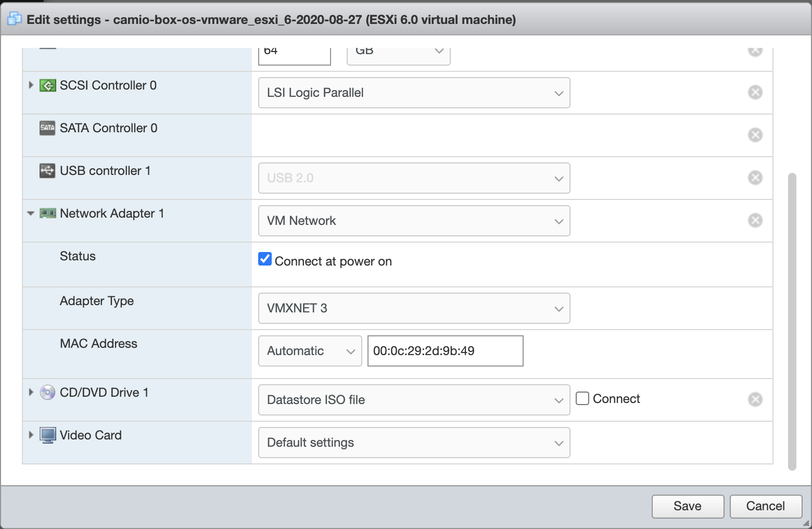Click the SCSI Controller 0 device icon
This screenshot has width=812, height=529.
click(x=47, y=85)
